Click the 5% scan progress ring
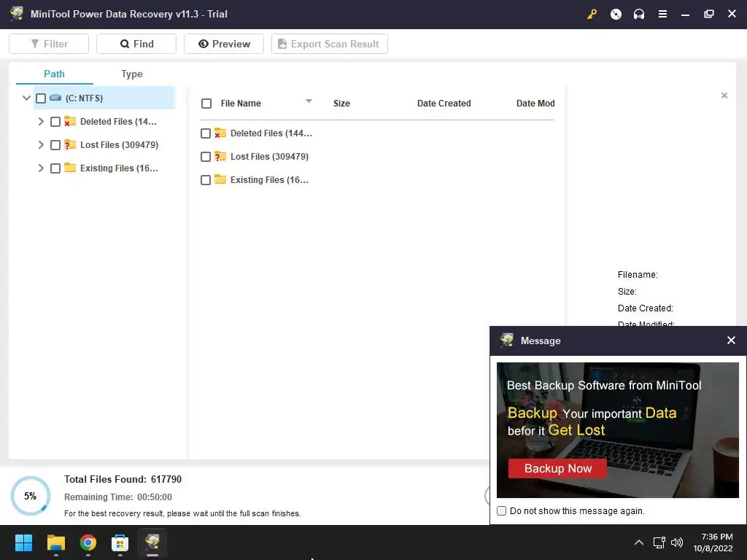Image resolution: width=747 pixels, height=560 pixels. point(31,496)
